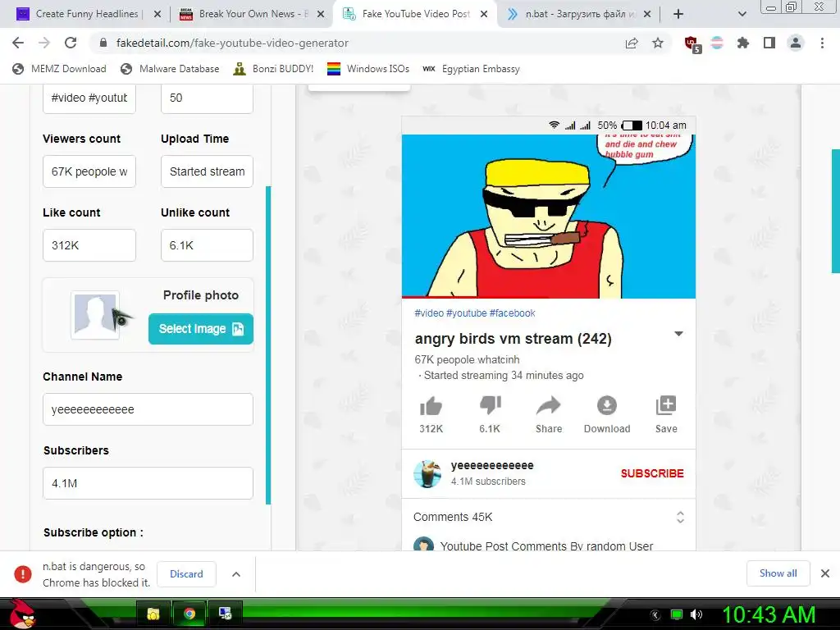
Task: Click the yeeeeeeeeeeee channel avatar
Action: 427,473
